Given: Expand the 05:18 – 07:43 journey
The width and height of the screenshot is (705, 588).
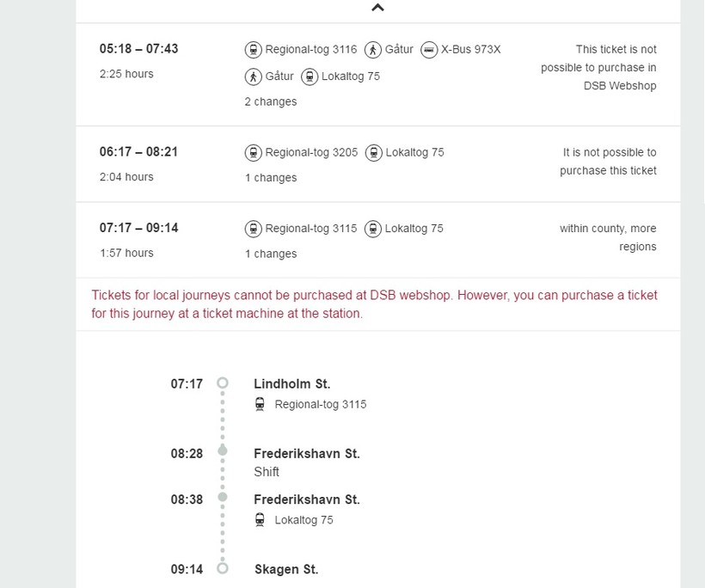Looking at the screenshot, I should tap(138, 49).
